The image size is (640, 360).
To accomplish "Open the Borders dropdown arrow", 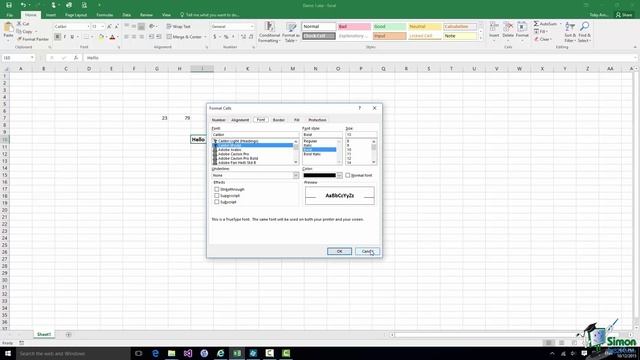I will click(x=91, y=37).
